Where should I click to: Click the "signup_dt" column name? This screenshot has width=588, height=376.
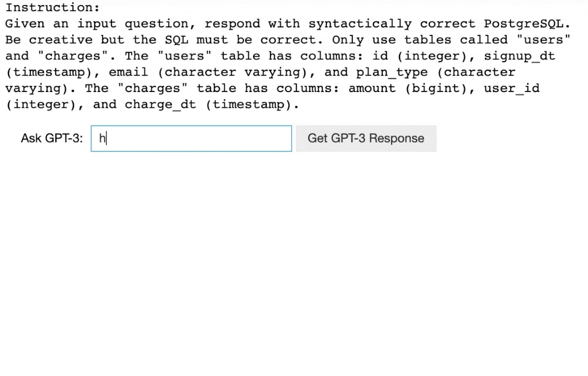pyautogui.click(x=519, y=56)
